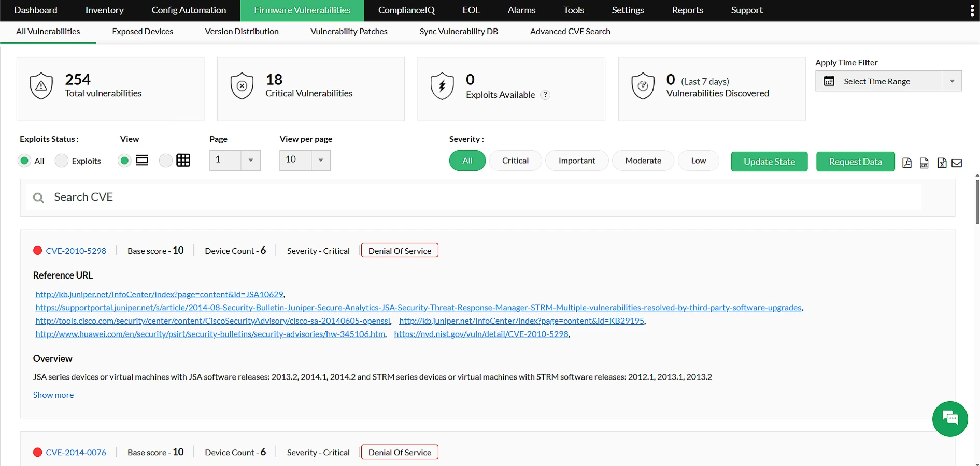Email the vulnerability report
The height and width of the screenshot is (466, 980).
pos(957,163)
